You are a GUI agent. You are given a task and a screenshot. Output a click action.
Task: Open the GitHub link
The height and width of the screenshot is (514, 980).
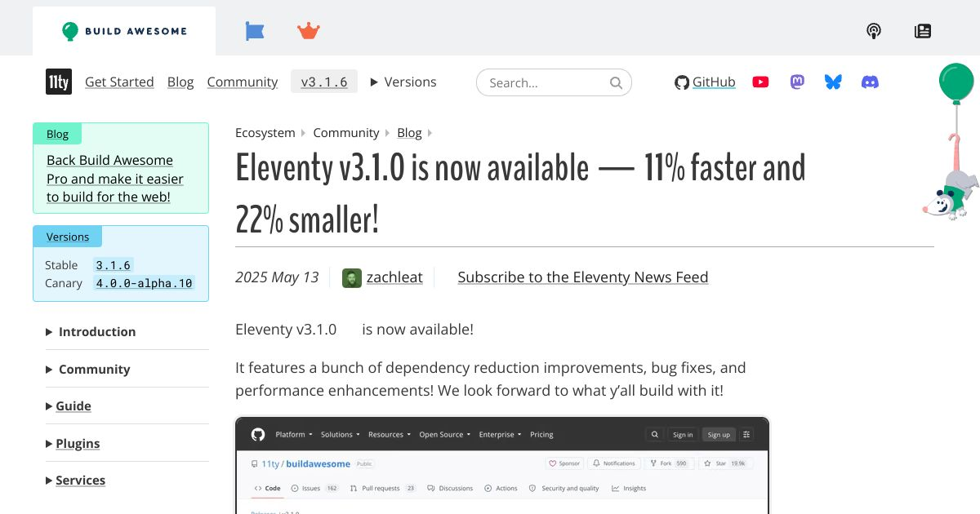pyautogui.click(x=705, y=82)
